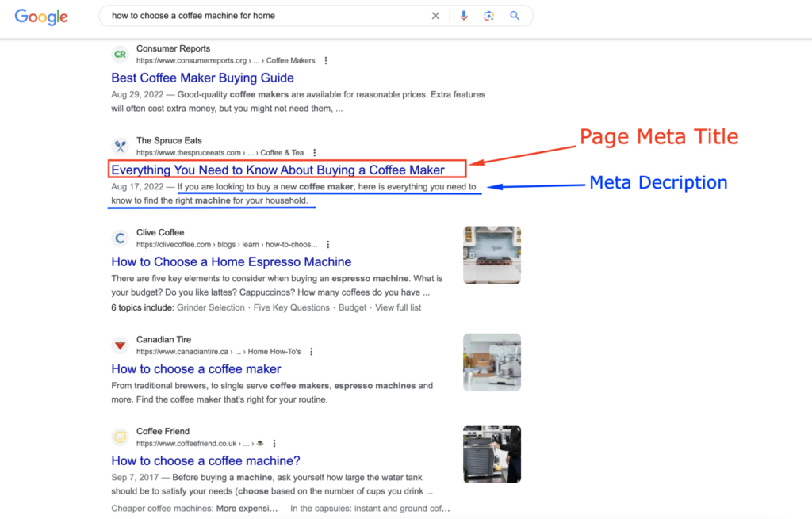
Task: Open Best Coffee Maker Buying Guide link
Action: (x=202, y=78)
